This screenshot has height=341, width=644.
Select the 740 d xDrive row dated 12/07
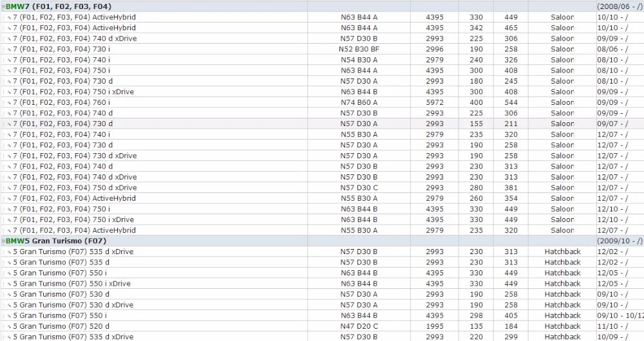tap(322, 178)
